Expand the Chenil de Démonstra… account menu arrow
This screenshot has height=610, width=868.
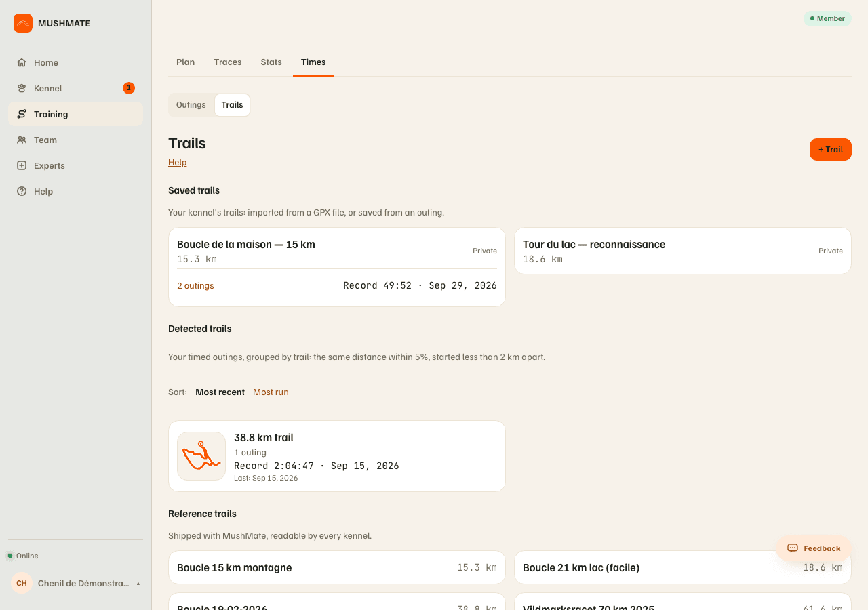pyautogui.click(x=138, y=583)
